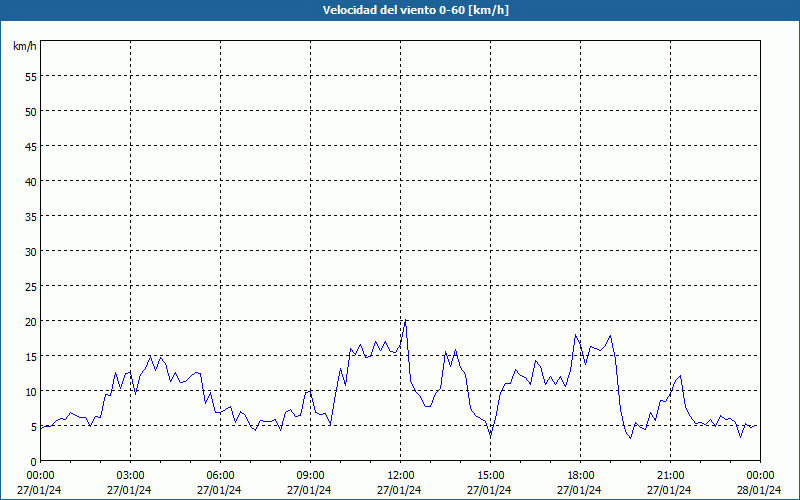Screen dimensions: 800x500
Task: Click the "27/01/24" date beneath 12:00
Action: point(399,490)
